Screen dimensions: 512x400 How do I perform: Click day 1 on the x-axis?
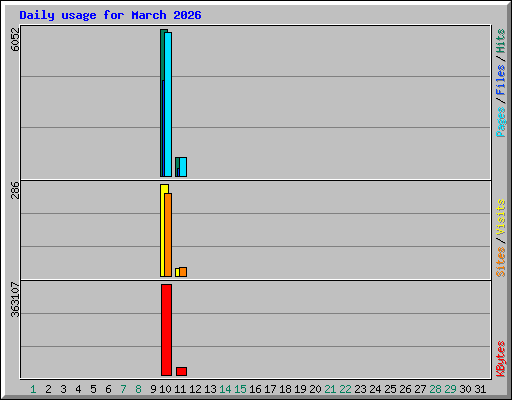tap(33, 389)
